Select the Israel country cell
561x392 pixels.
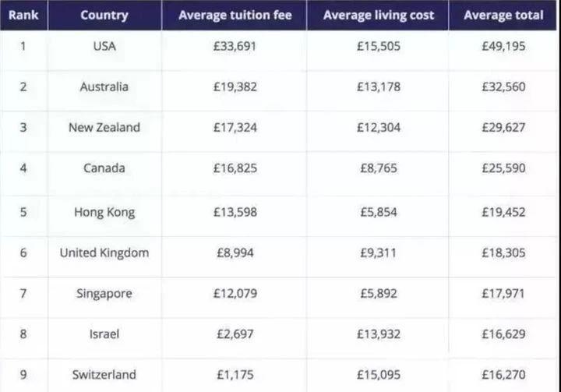click(104, 334)
